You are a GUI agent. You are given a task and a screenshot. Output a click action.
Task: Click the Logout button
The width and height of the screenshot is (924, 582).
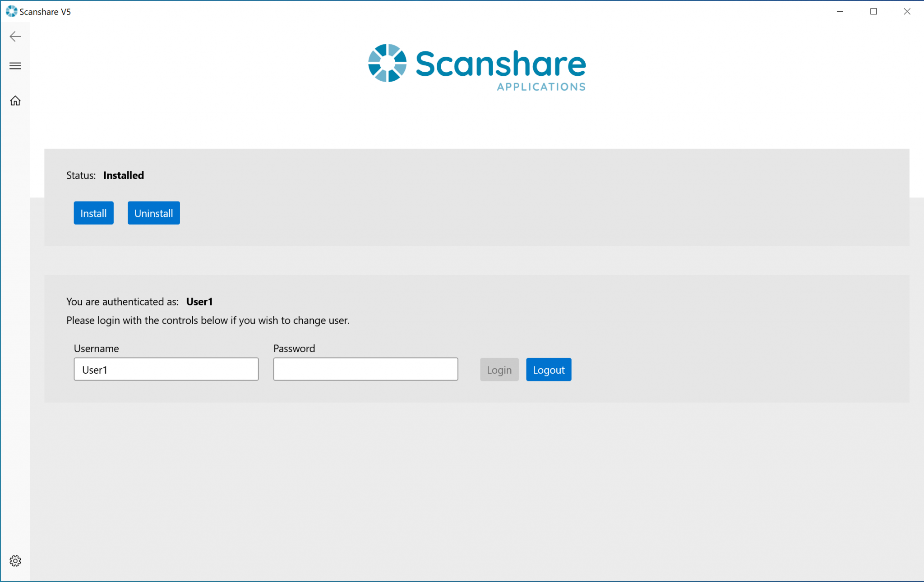pos(548,369)
